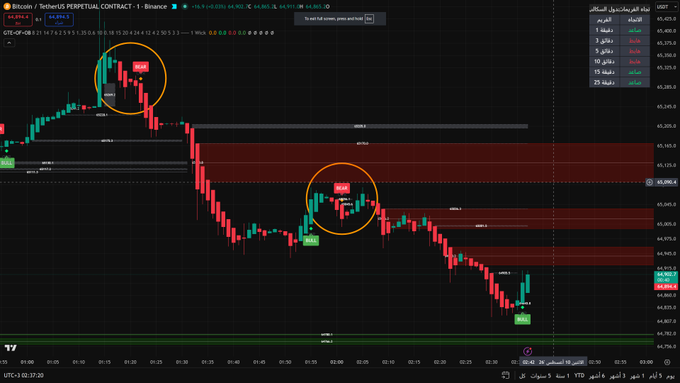Click the UTC+3 02:37:20 timezone clock
This screenshot has height=383, width=680.
(x=24, y=375)
